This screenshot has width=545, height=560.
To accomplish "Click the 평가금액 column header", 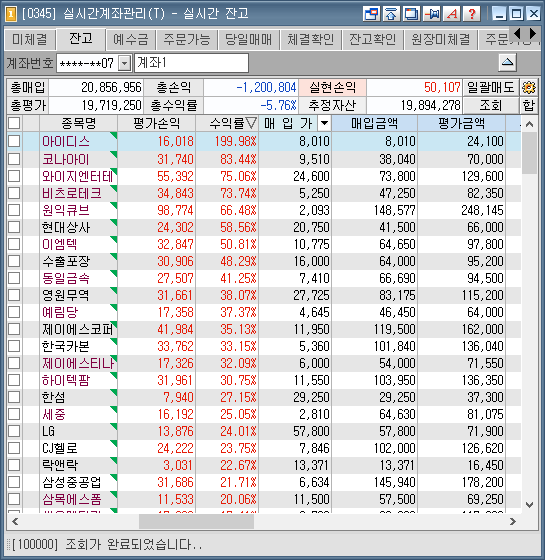I will click(461, 124).
